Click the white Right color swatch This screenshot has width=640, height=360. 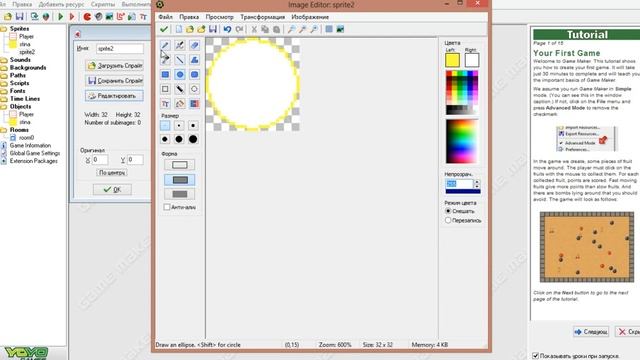[x=472, y=60]
